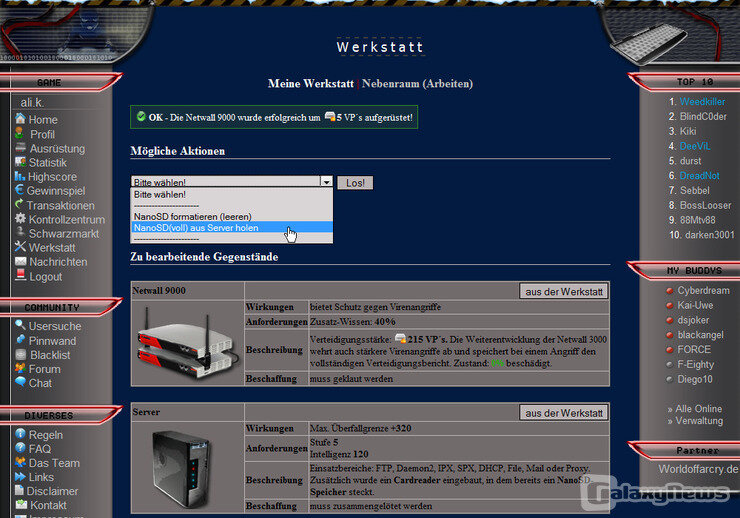740x518 pixels.
Task: Click the Pinnwand pin icon
Action: click(20, 339)
